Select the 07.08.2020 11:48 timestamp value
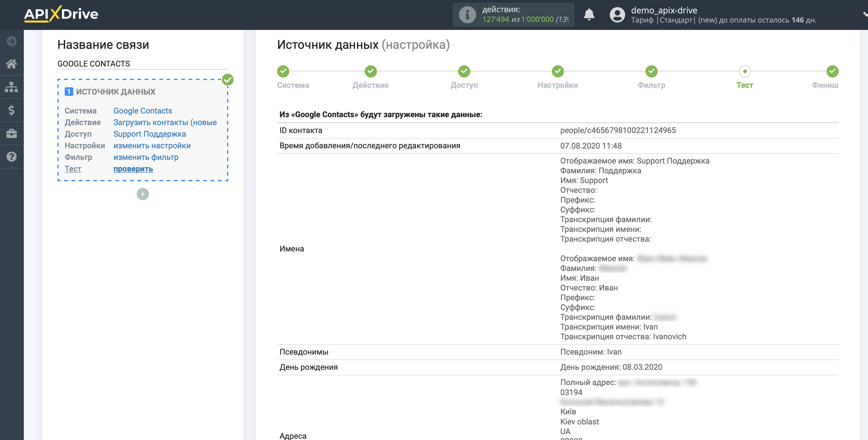868x440 pixels. coord(591,146)
